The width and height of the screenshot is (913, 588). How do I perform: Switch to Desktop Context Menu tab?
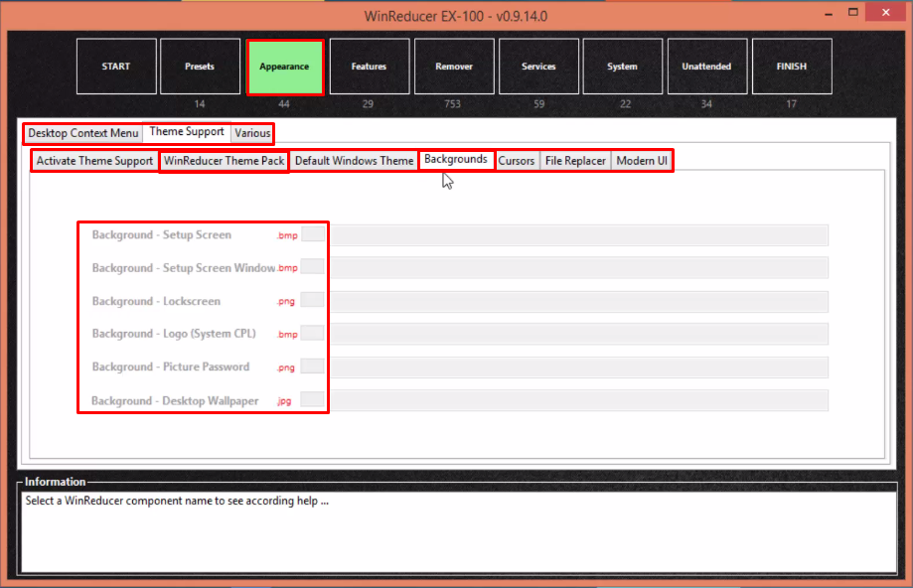click(83, 133)
